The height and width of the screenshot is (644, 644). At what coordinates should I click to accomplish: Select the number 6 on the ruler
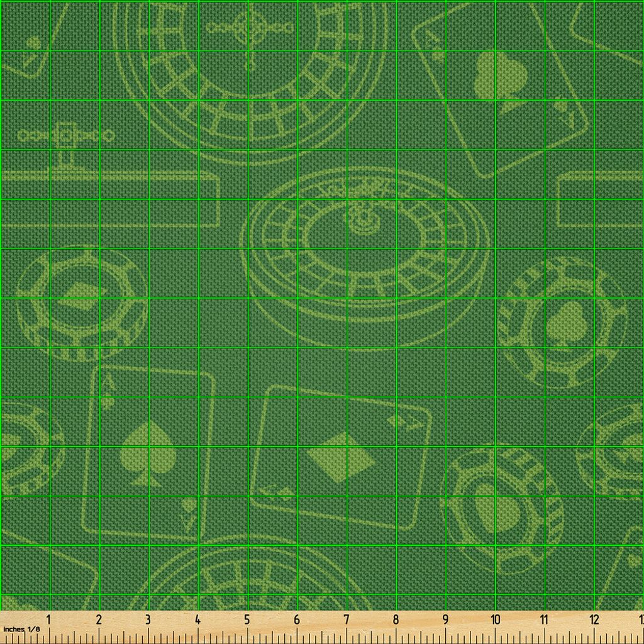pyautogui.click(x=297, y=619)
